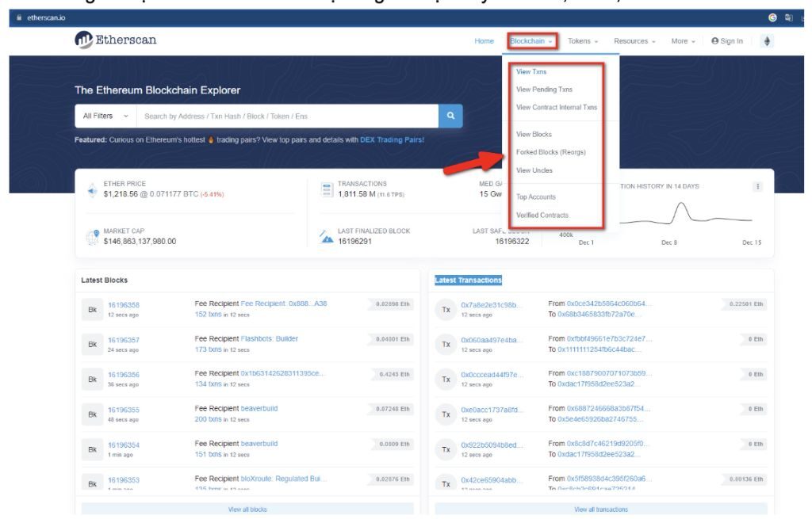812x519 pixels.
Task: Click the Market Cap globe icon
Action: (x=92, y=237)
